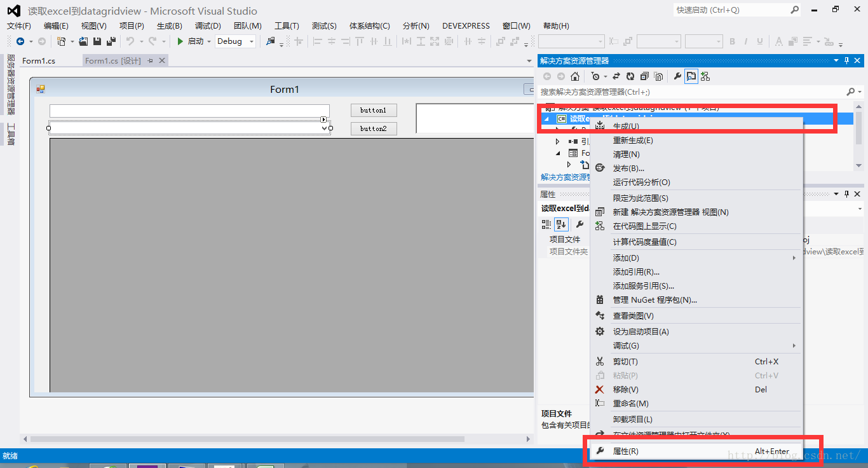Toggle categorized view in properties panel

[546, 224]
